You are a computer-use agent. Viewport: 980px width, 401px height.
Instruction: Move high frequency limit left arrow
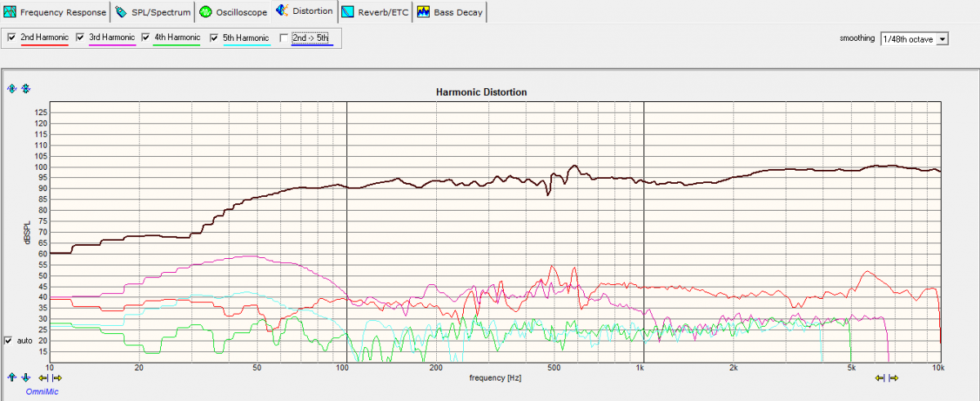(x=880, y=377)
